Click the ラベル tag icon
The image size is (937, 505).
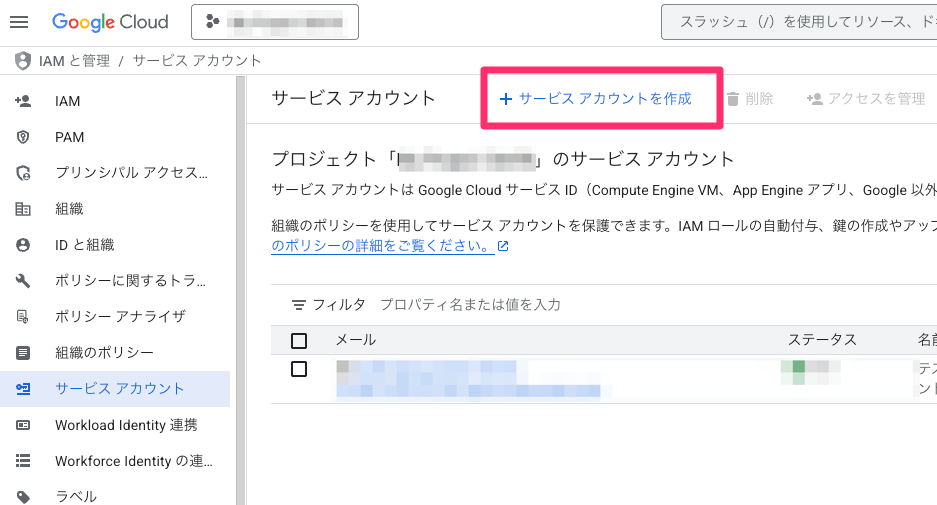click(x=23, y=497)
